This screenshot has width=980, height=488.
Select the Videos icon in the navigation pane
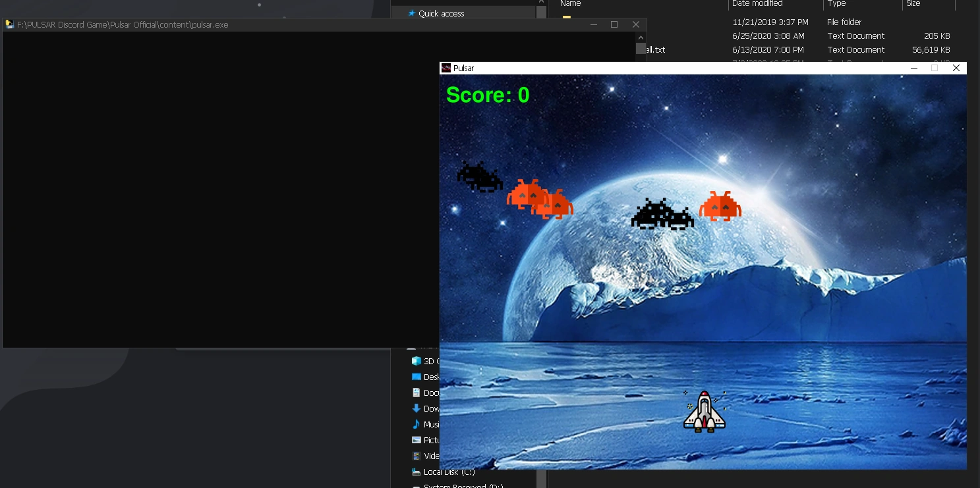coord(416,456)
